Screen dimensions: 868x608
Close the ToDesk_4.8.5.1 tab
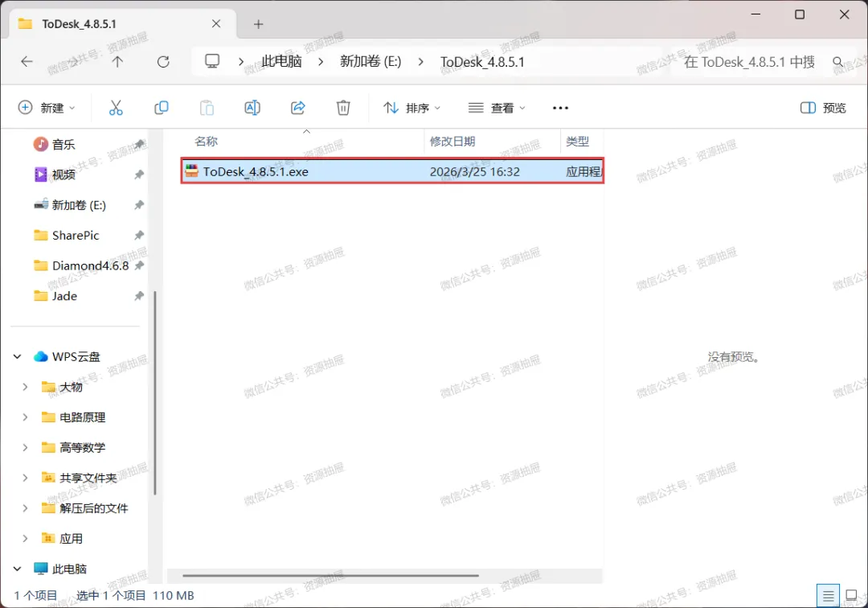click(216, 24)
